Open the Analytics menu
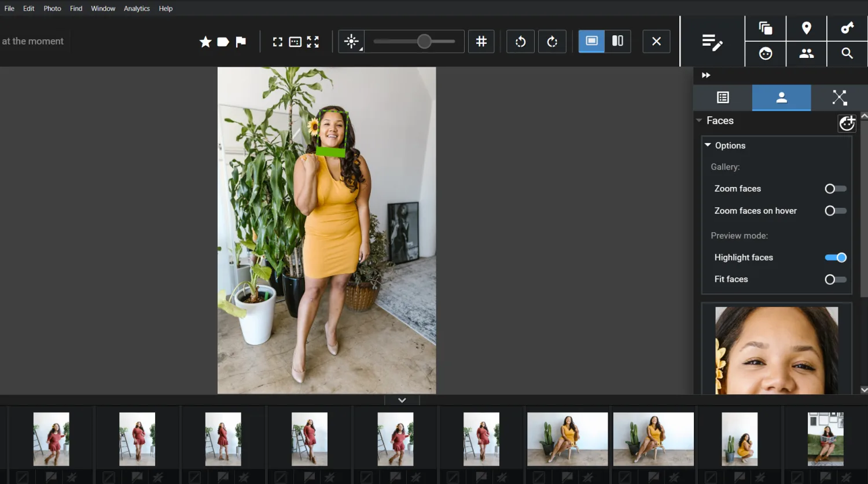Image resolution: width=868 pixels, height=484 pixels. coord(137,9)
